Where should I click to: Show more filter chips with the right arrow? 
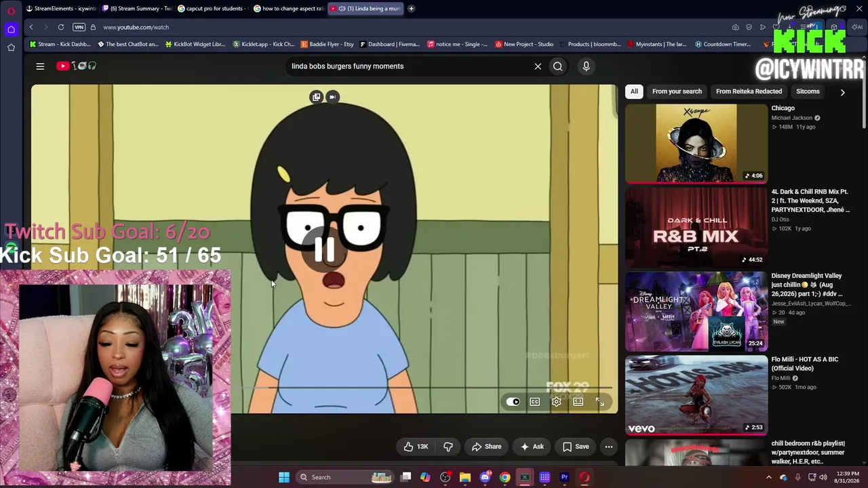coord(842,92)
